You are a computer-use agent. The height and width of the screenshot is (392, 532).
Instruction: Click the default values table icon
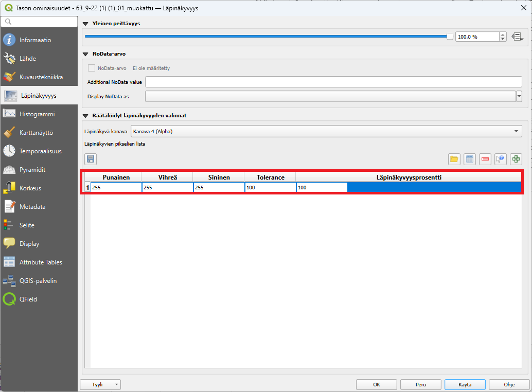click(x=470, y=159)
